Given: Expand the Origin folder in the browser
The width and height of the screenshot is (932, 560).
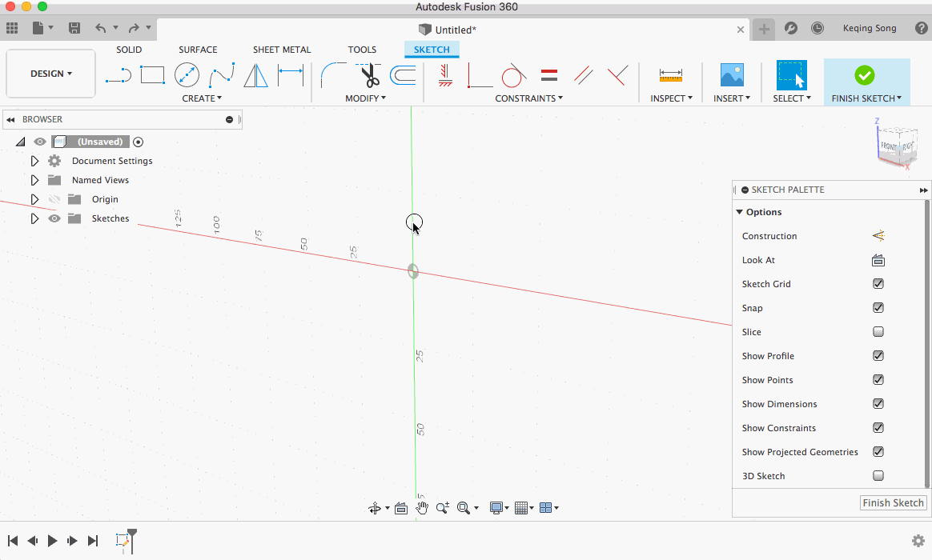Looking at the screenshot, I should [34, 198].
